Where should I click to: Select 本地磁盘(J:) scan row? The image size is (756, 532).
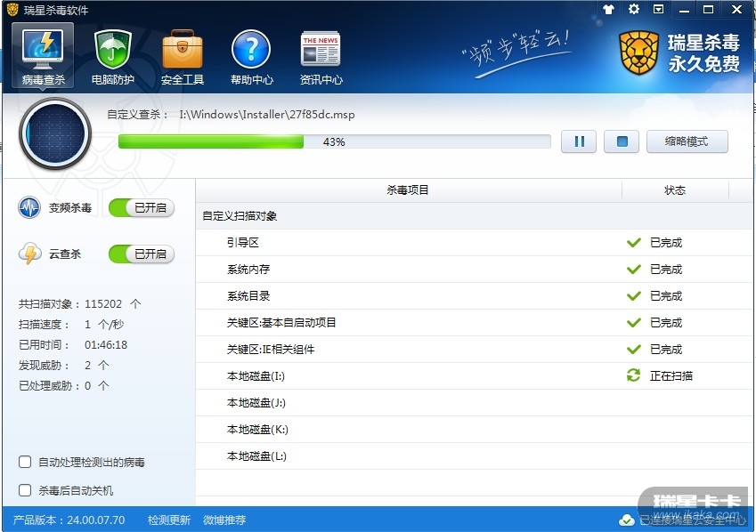[474, 402]
